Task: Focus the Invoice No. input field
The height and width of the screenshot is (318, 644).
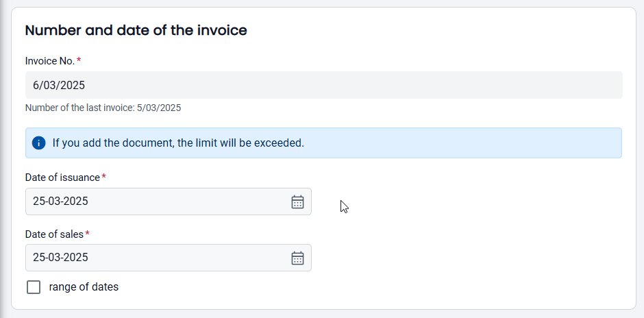Action: (x=323, y=85)
